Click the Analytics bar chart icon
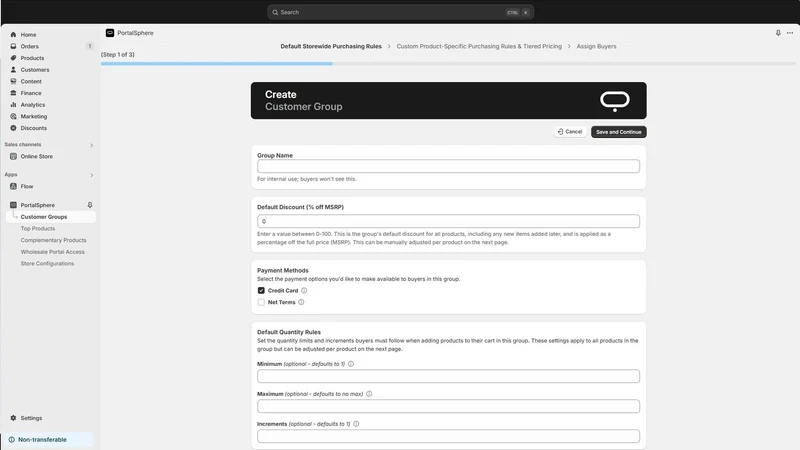The width and height of the screenshot is (800, 450). coord(13,105)
